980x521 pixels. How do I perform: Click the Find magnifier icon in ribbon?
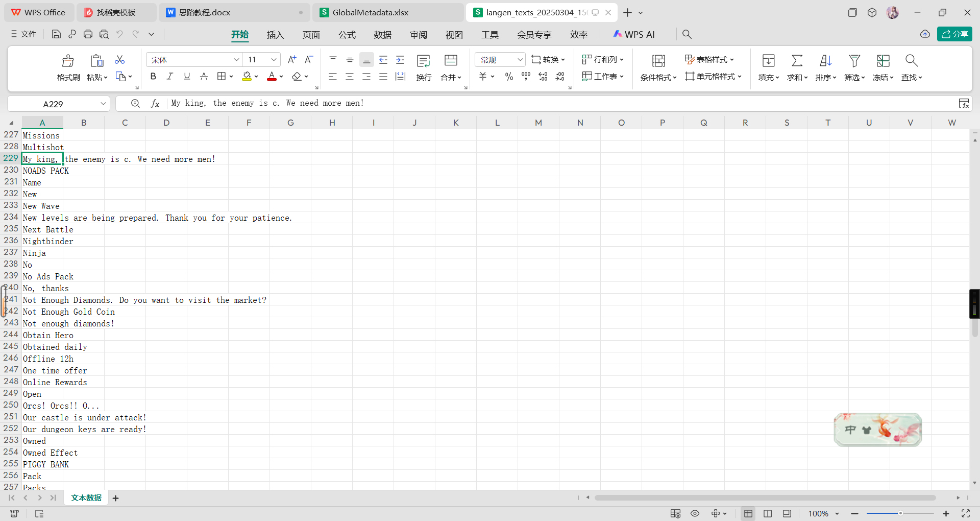[912, 61]
